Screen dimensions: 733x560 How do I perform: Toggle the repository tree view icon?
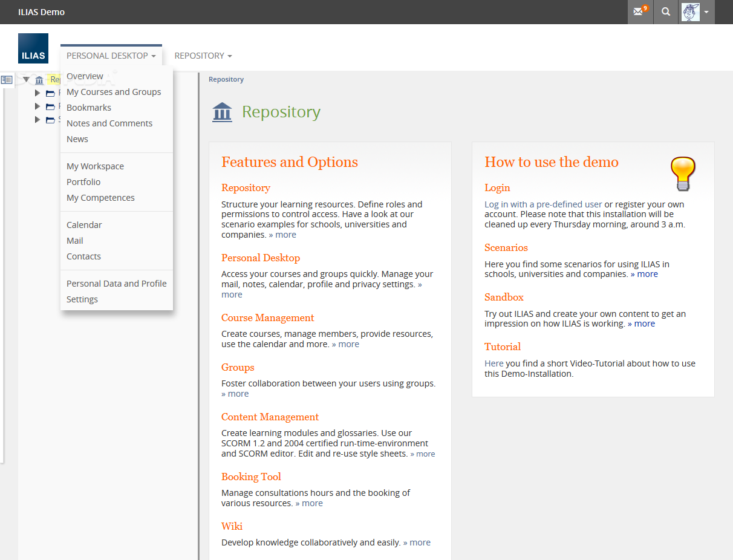pos(7,80)
